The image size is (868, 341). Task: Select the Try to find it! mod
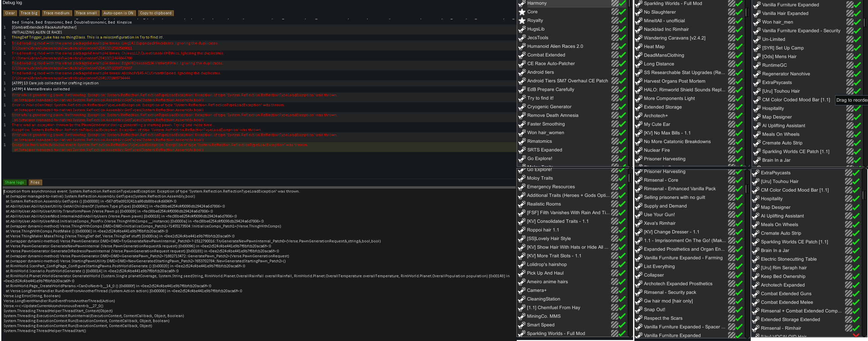point(540,98)
